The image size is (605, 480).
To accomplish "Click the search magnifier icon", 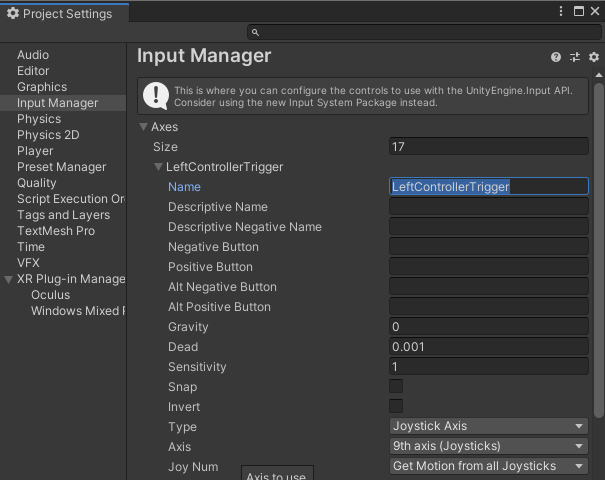I will (255, 32).
